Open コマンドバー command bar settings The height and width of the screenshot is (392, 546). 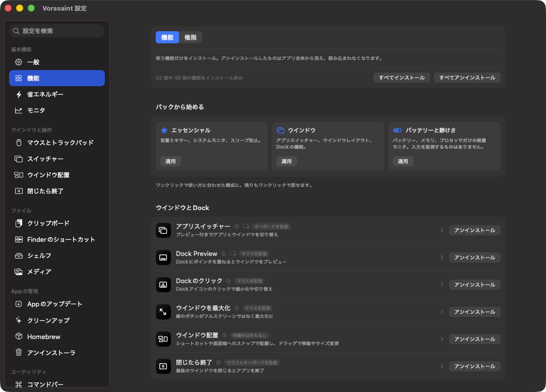[57, 384]
